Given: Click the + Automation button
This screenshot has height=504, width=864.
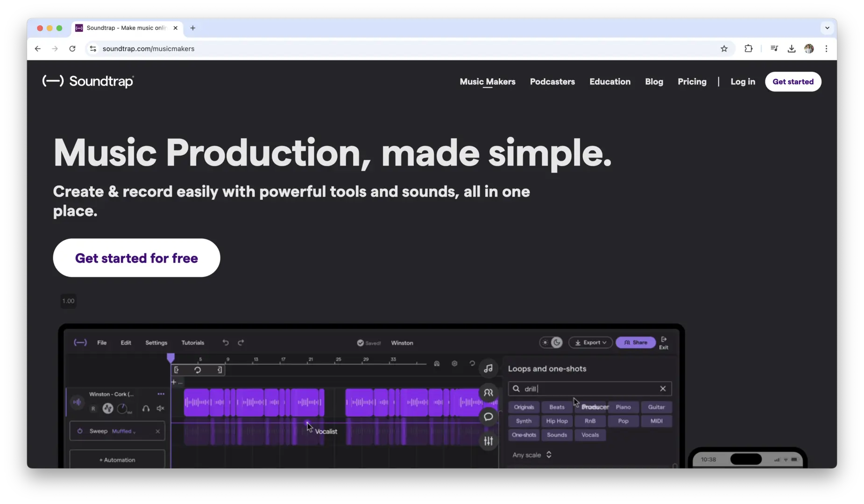Looking at the screenshot, I should tap(117, 460).
